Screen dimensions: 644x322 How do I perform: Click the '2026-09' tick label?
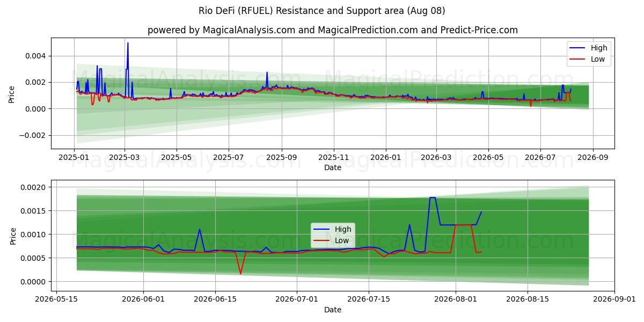594,157
